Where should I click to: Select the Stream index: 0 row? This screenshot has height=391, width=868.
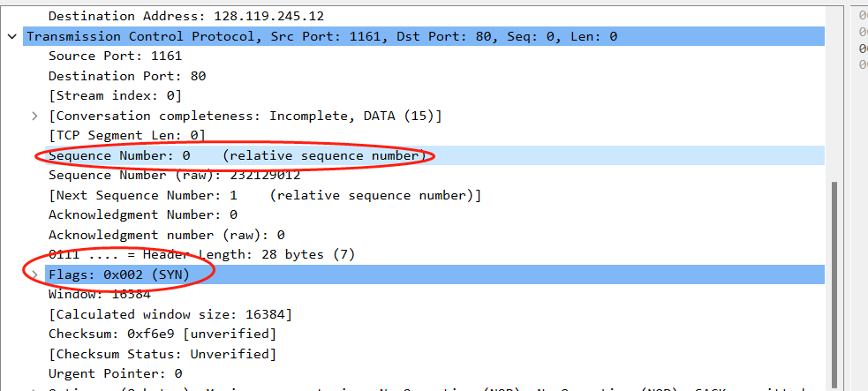115,95
